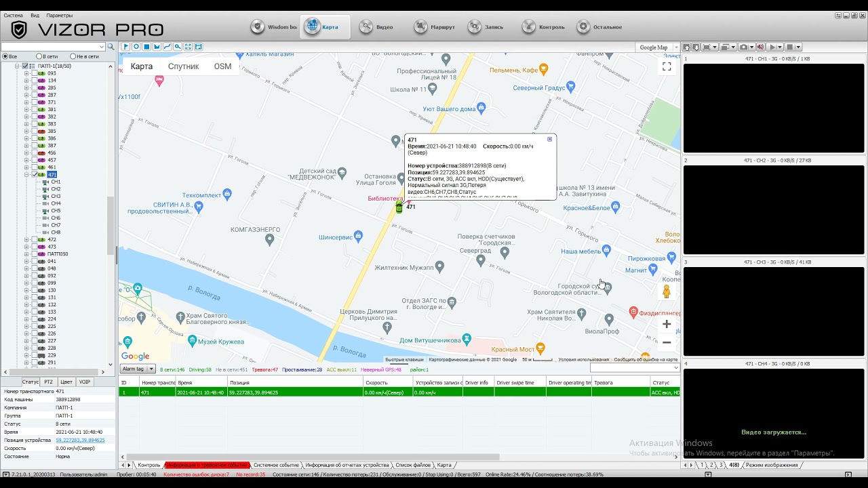Switch map to Спутник view
The image size is (868, 488).
183,66
